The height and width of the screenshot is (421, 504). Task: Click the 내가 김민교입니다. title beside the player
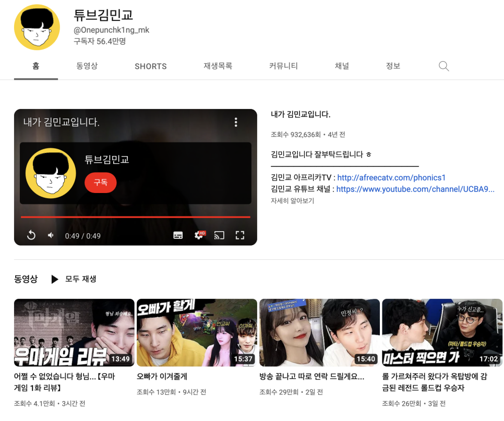[x=301, y=114]
